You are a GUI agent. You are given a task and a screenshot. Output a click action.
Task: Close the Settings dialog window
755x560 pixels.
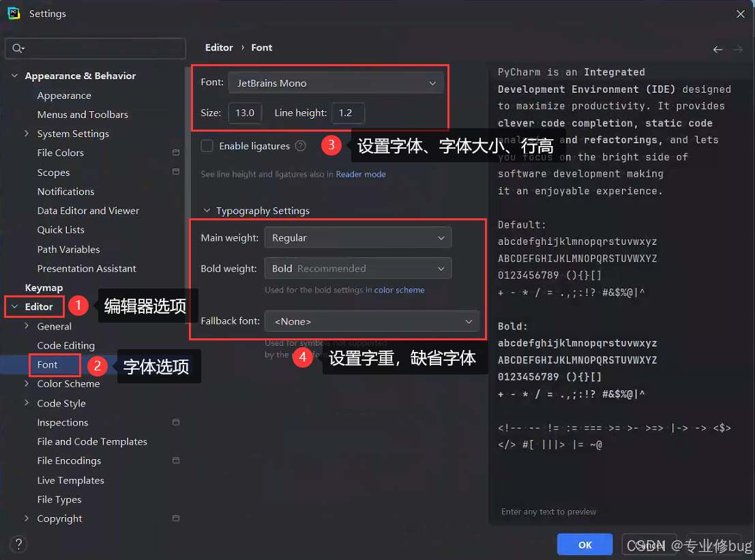pos(741,14)
